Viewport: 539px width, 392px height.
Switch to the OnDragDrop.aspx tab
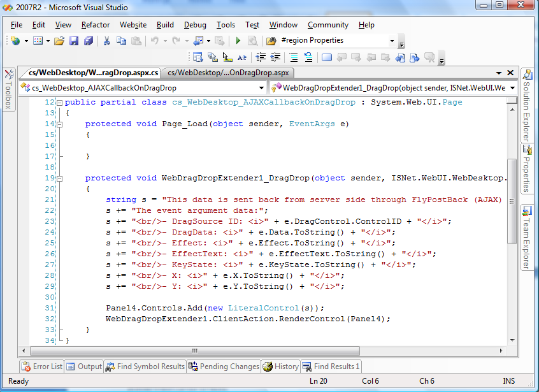[x=228, y=73]
